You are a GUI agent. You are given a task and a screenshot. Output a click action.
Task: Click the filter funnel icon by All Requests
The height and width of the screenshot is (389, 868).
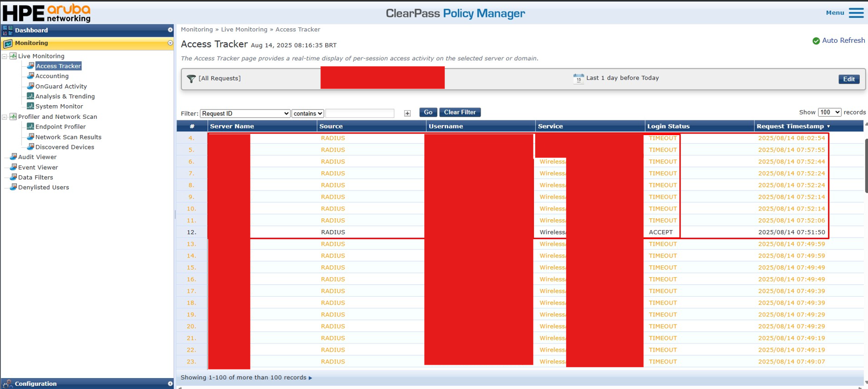191,79
